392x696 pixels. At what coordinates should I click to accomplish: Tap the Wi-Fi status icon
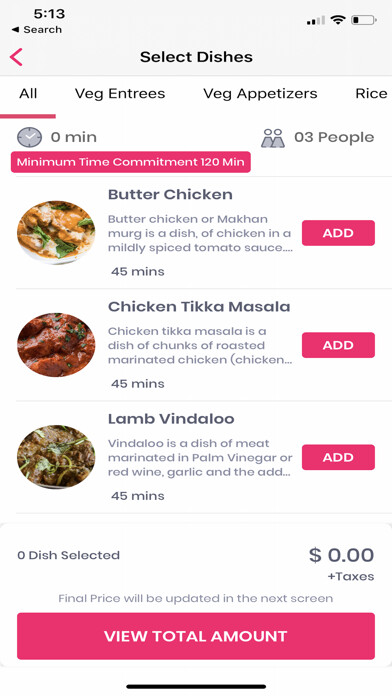(x=338, y=20)
